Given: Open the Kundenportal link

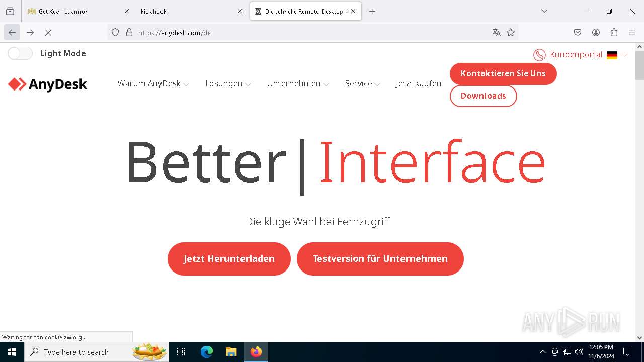Looking at the screenshot, I should pos(576,54).
